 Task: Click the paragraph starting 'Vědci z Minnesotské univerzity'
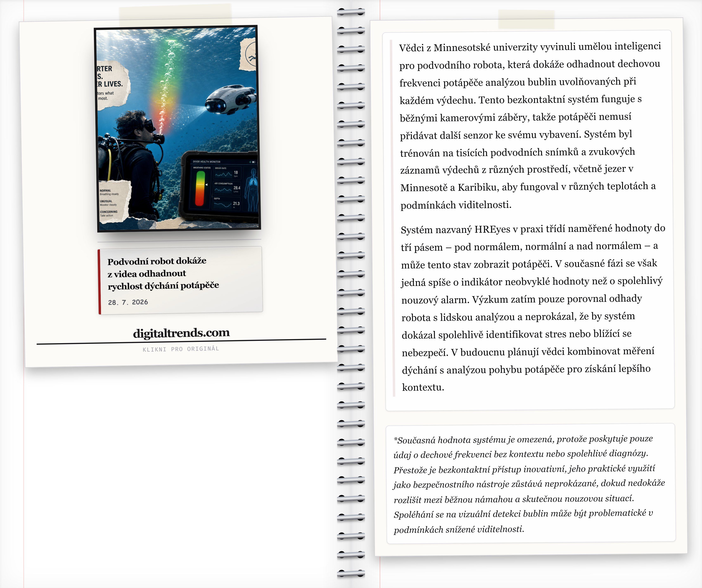531,125
